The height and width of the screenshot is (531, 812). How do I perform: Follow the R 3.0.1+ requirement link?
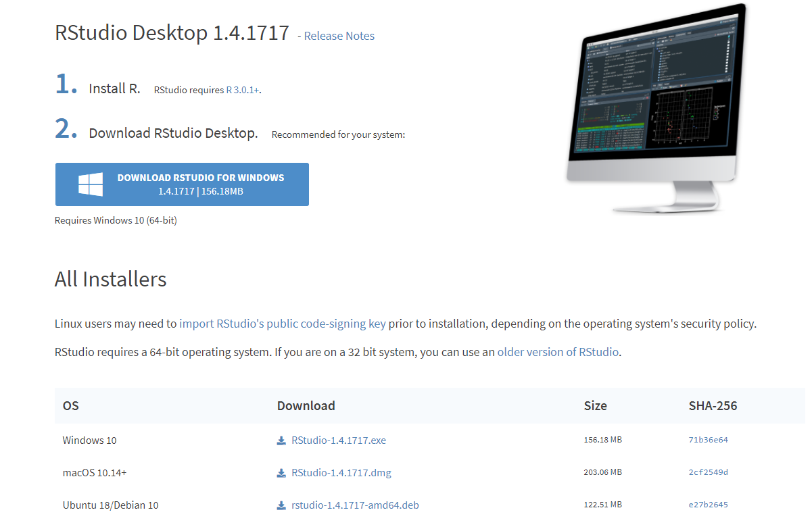click(x=243, y=90)
